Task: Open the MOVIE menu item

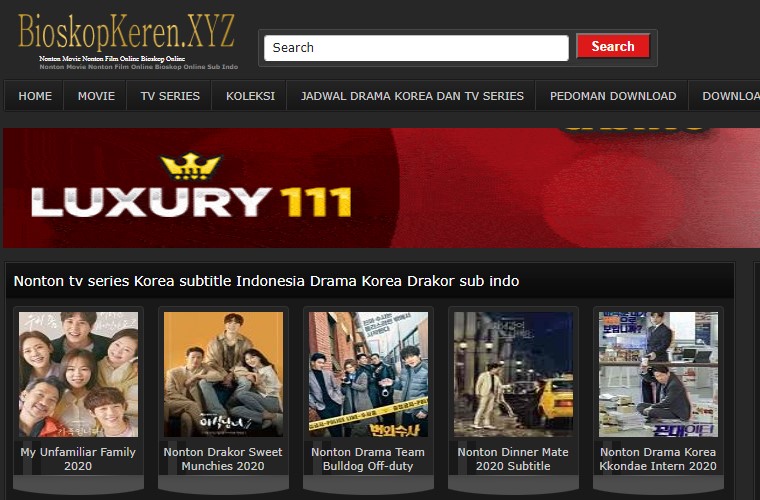Action: (96, 96)
